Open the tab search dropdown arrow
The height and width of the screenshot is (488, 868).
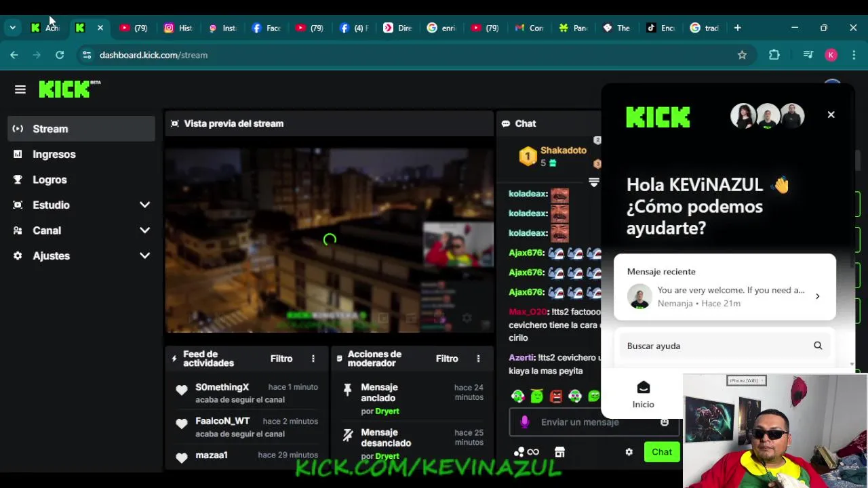12,28
